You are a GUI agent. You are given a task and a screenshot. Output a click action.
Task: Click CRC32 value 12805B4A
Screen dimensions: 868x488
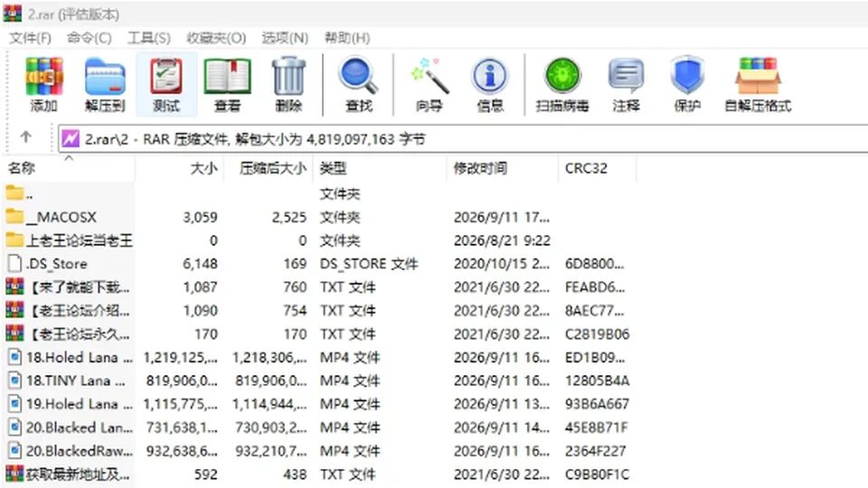point(597,380)
